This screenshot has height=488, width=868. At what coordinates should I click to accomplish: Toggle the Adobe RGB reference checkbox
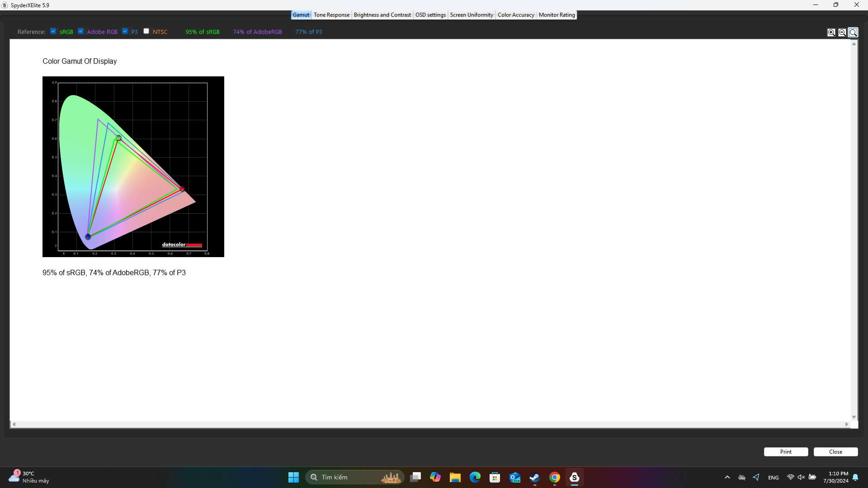coord(81,31)
